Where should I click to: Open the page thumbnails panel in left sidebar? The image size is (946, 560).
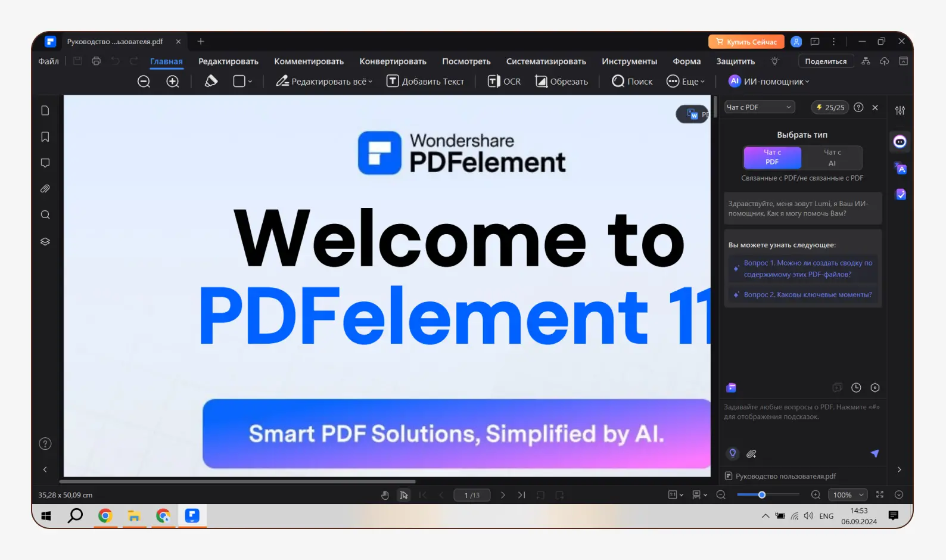(45, 111)
